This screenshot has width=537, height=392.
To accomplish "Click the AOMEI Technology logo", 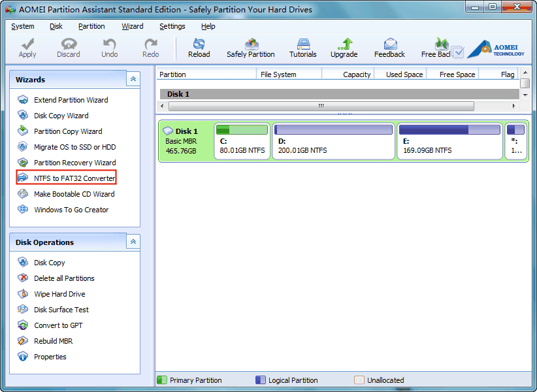I will click(x=495, y=50).
